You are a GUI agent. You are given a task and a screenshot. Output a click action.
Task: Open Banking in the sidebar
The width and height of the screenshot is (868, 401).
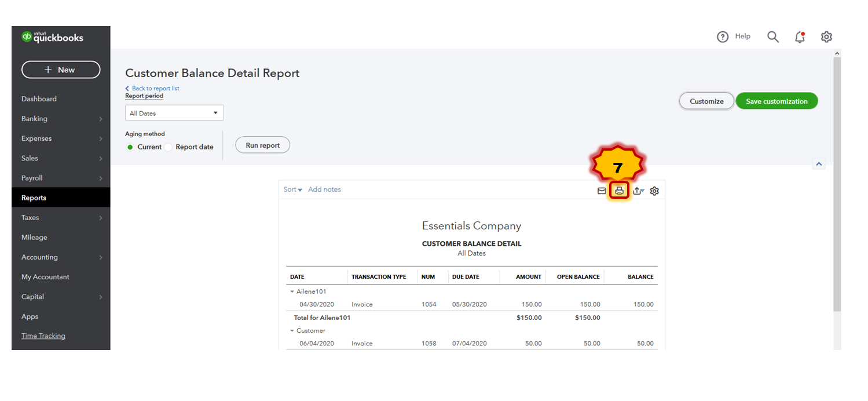tap(35, 119)
